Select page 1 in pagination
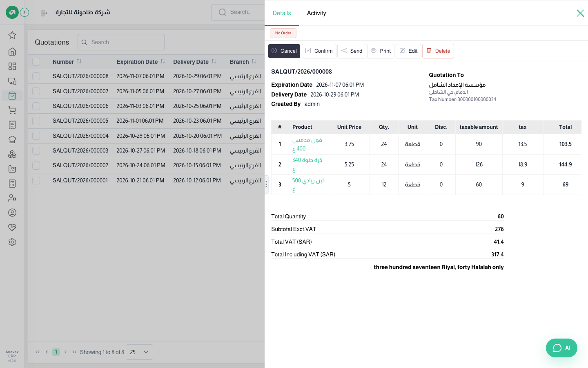 pyautogui.click(x=56, y=352)
